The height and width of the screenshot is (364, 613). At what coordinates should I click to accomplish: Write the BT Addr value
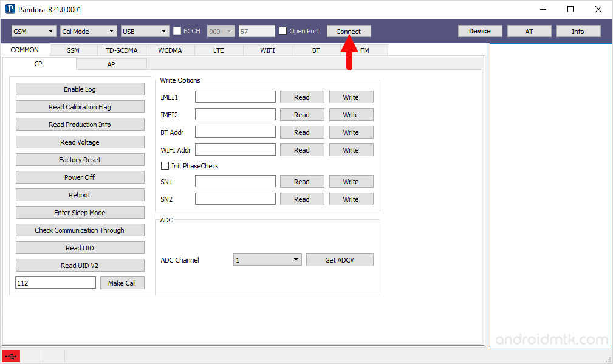tap(351, 132)
